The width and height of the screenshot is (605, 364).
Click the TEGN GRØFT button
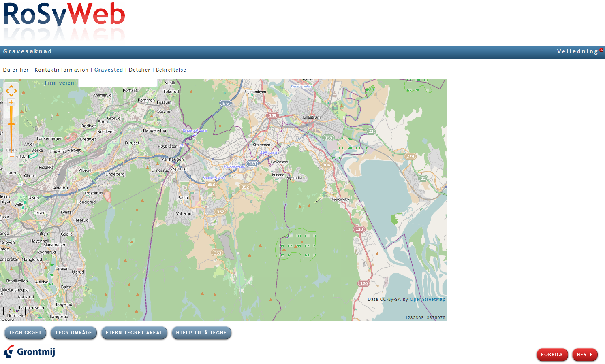coord(25,333)
